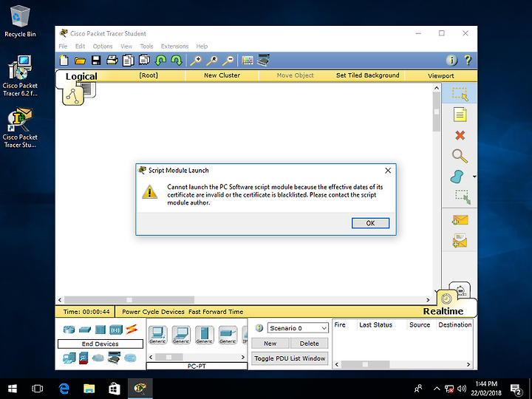Click the Zoom Out magnifier icon
532x399 pixels.
[228, 61]
